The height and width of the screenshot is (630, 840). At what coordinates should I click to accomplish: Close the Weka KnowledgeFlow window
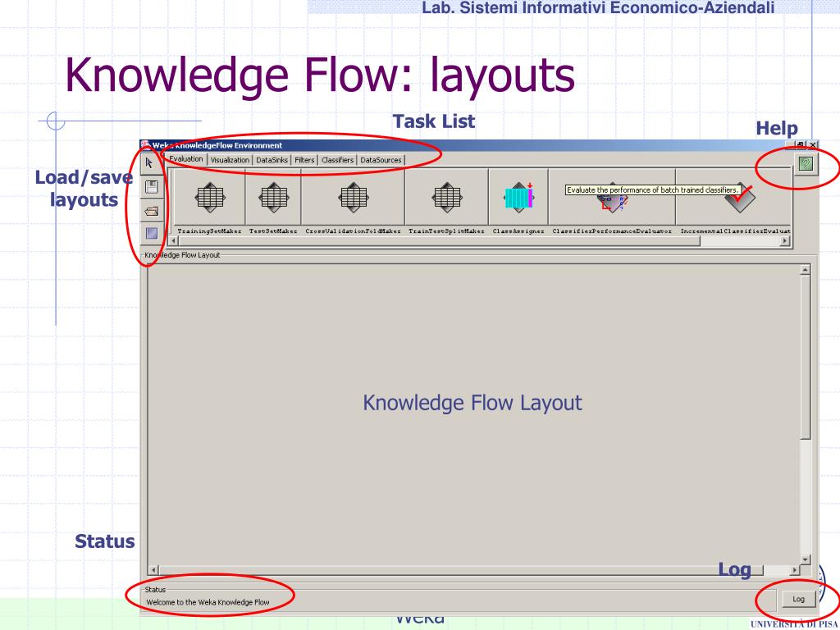tap(813, 145)
